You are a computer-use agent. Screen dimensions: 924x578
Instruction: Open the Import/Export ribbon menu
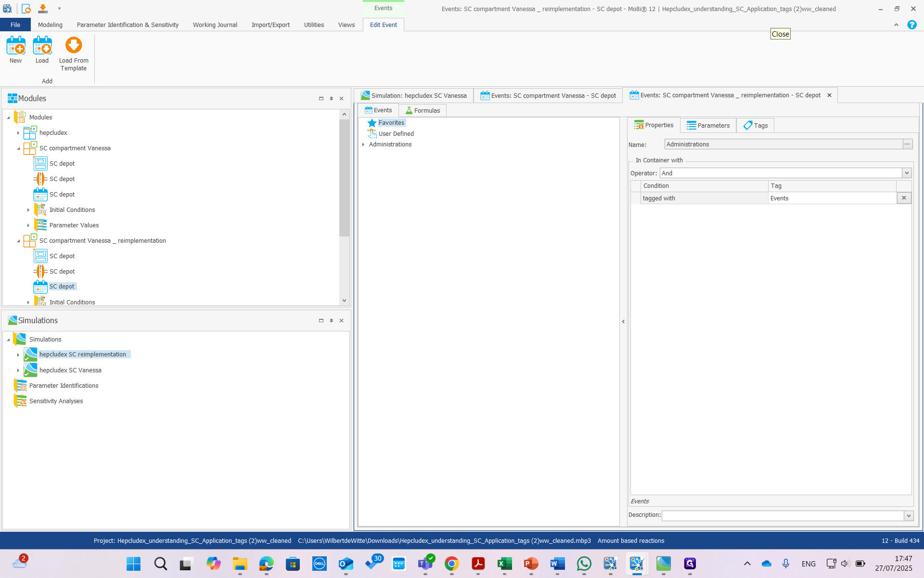[x=270, y=25]
